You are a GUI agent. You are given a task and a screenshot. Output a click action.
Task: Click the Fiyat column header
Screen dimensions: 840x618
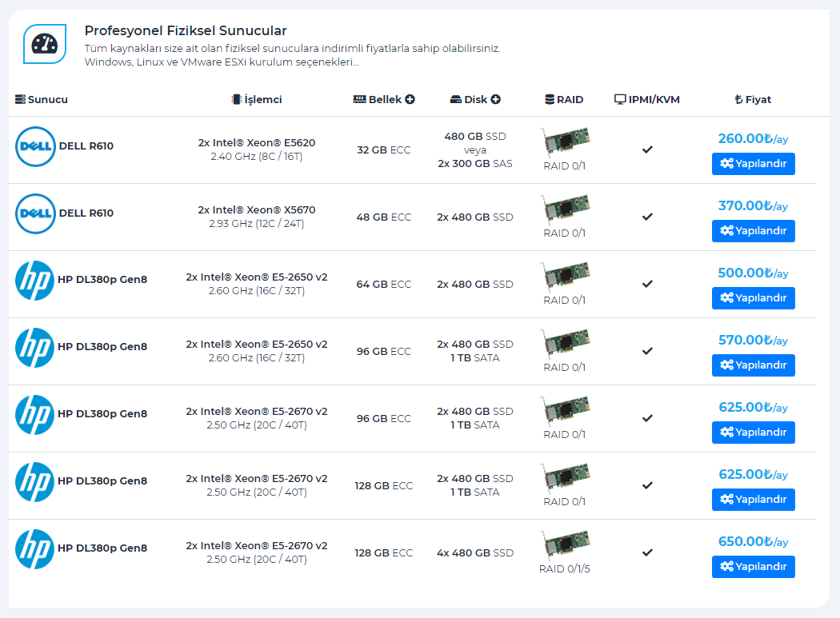pos(753,99)
